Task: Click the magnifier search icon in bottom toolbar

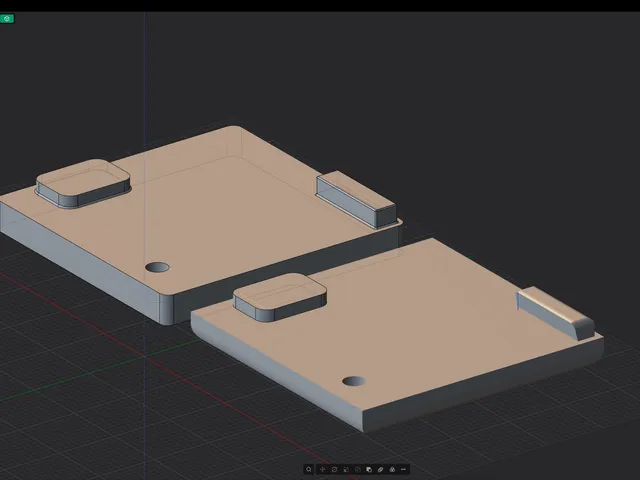Action: pos(309,469)
